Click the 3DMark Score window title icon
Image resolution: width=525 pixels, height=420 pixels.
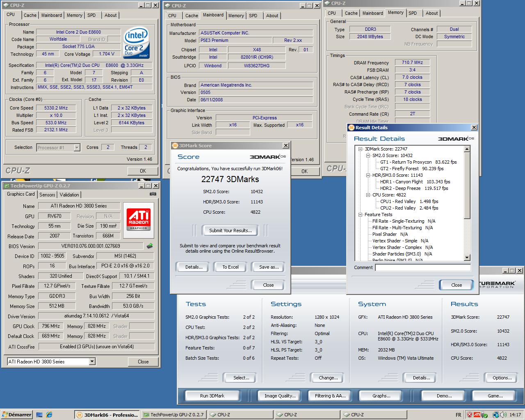[175, 146]
